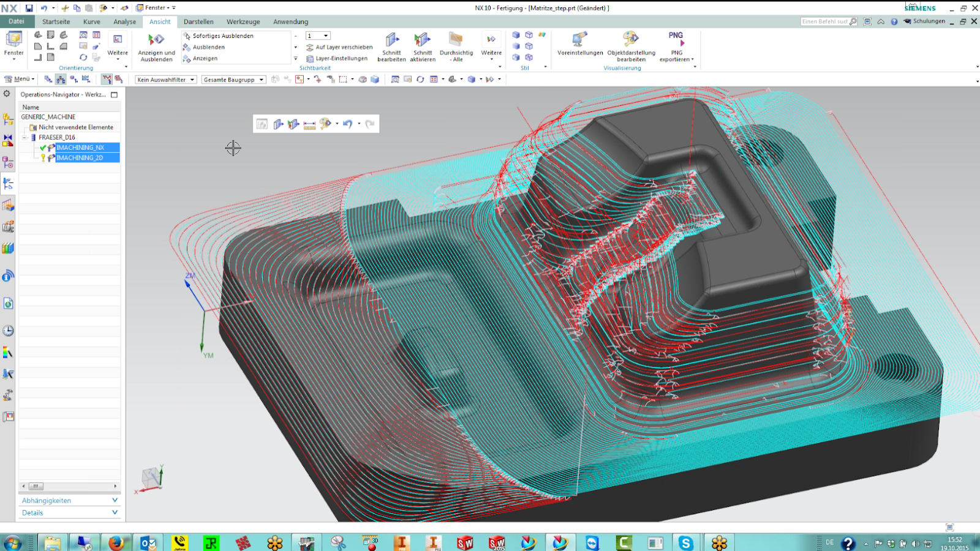Switch to Werkzeuge ribbon tab
This screenshot has width=980, height=551.
pyautogui.click(x=243, y=21)
